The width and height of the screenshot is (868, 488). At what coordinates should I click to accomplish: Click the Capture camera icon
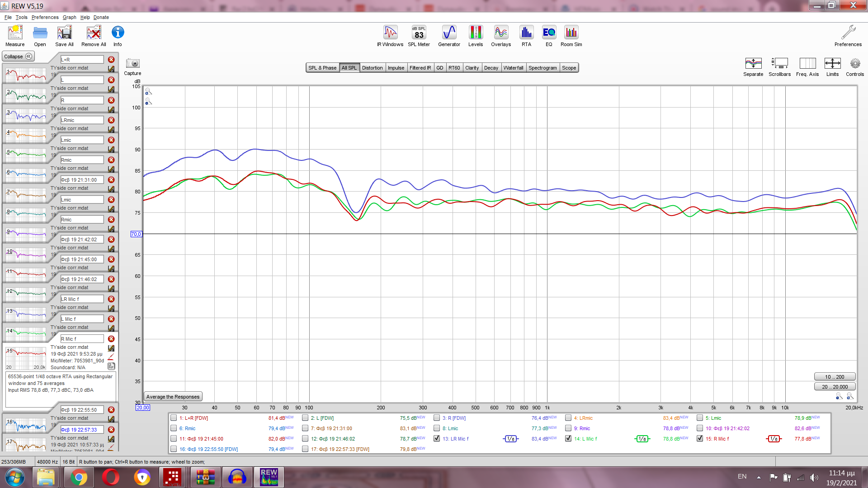click(132, 64)
